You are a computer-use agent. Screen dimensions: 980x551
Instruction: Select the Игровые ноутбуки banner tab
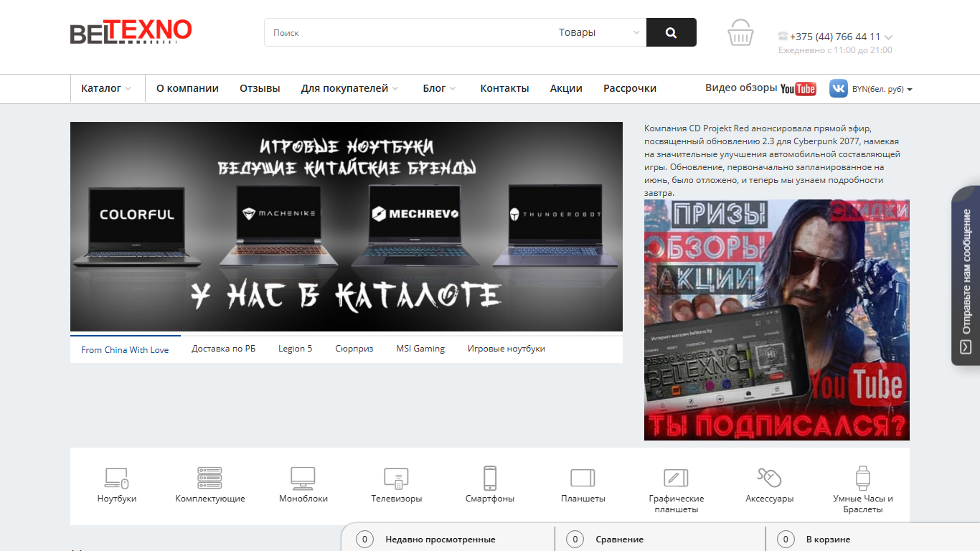point(507,349)
